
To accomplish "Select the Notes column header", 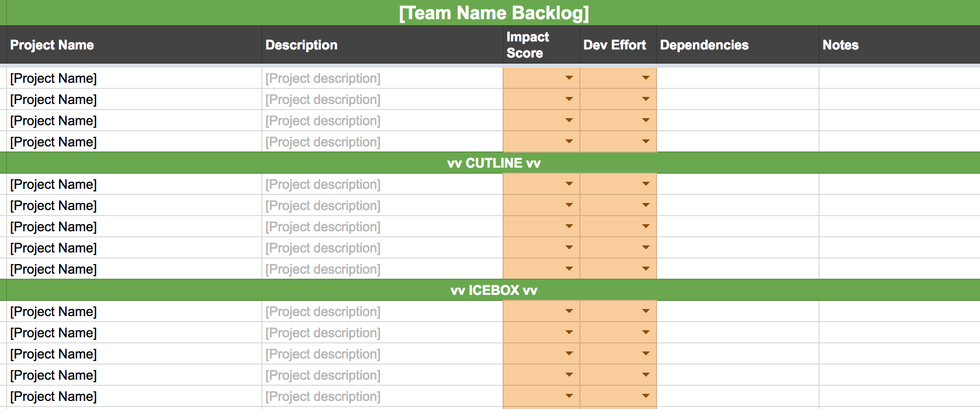I will tap(900, 44).
